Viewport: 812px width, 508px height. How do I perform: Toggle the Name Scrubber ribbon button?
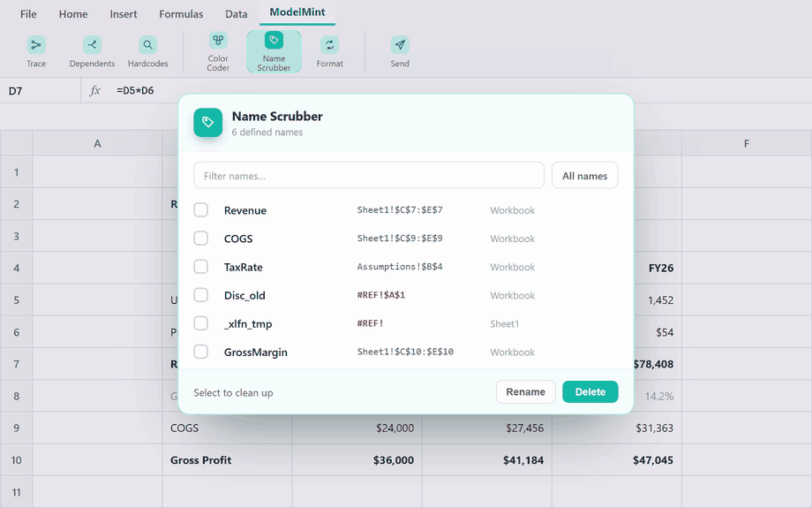coord(274,51)
